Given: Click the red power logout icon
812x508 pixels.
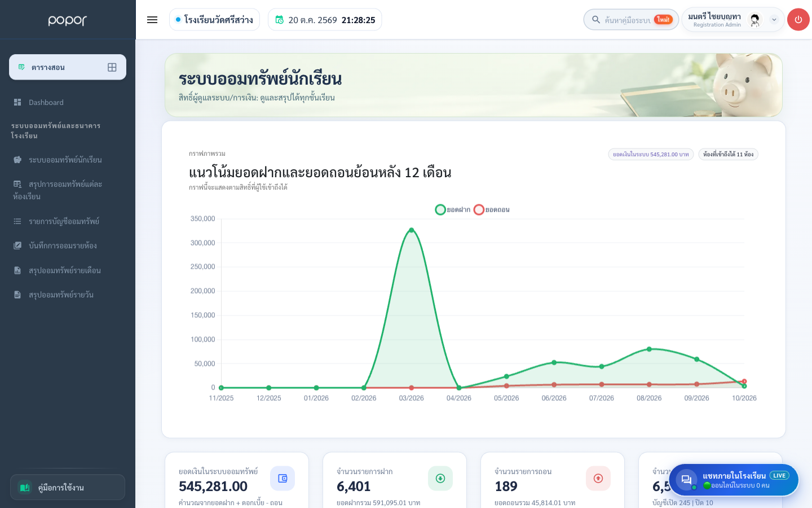Looking at the screenshot, I should pos(798,20).
